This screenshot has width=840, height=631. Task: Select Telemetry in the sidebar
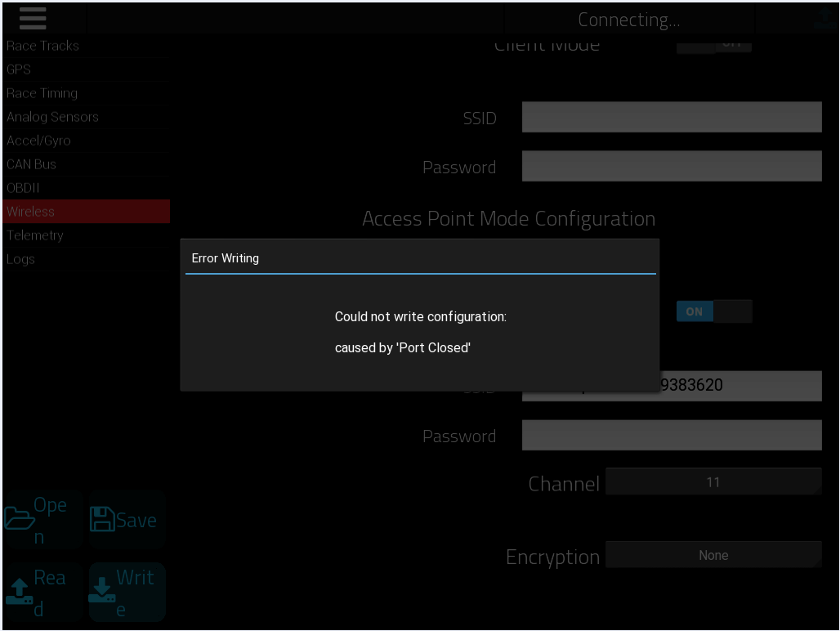coord(87,235)
